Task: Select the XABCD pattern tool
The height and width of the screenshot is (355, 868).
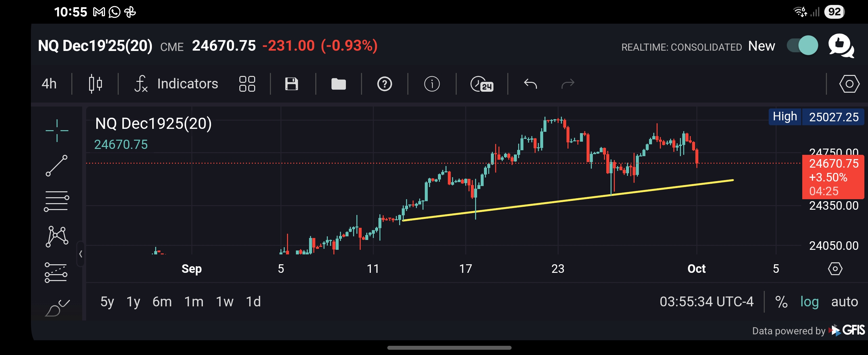Action: coord(57,236)
